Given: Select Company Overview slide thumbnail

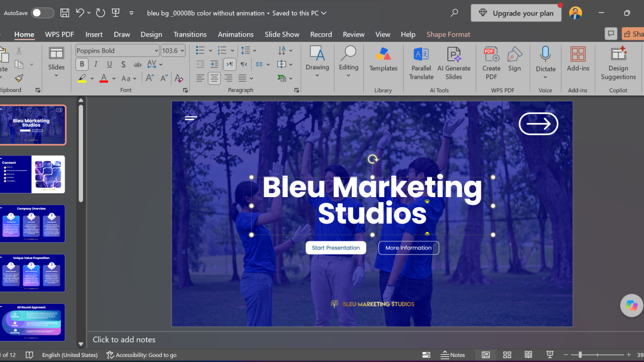Looking at the screenshot, I should 33,223.
